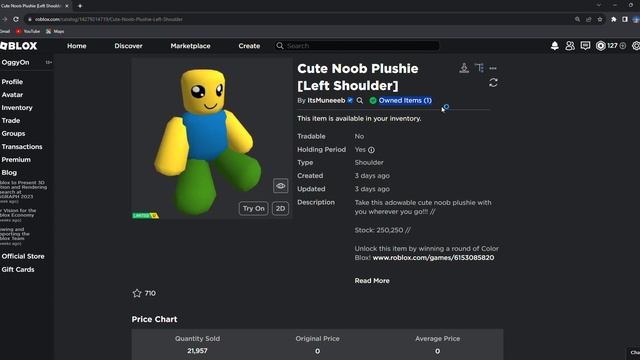Open Official Store in the sidebar
Screen dimensions: 640x360
click(x=23, y=256)
